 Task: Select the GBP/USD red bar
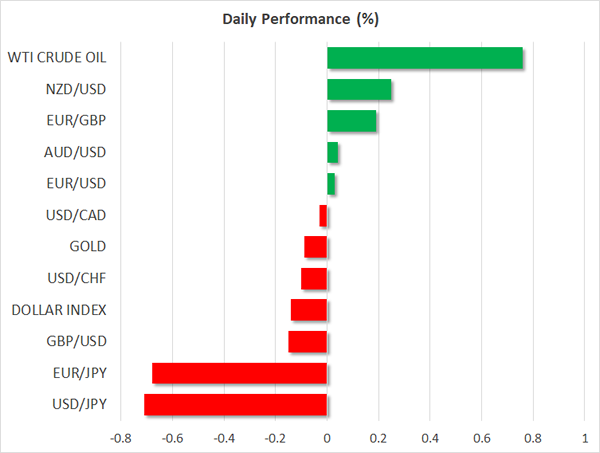308,341
